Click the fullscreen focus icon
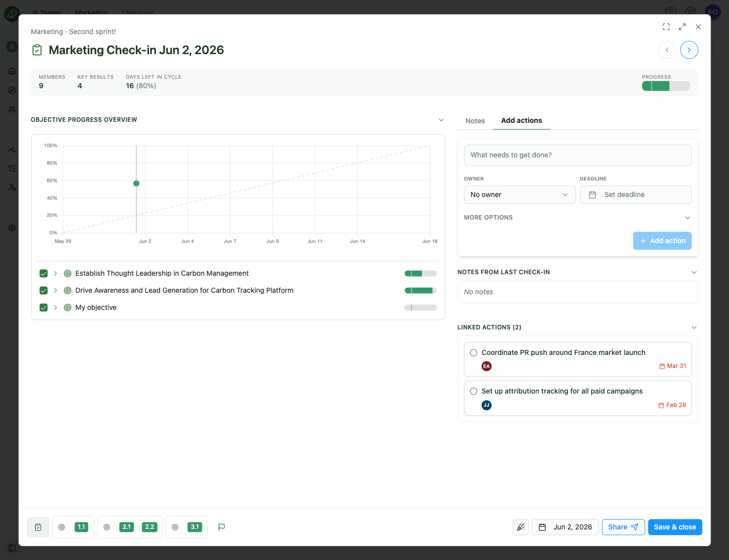This screenshot has height=560, width=729. point(666,27)
